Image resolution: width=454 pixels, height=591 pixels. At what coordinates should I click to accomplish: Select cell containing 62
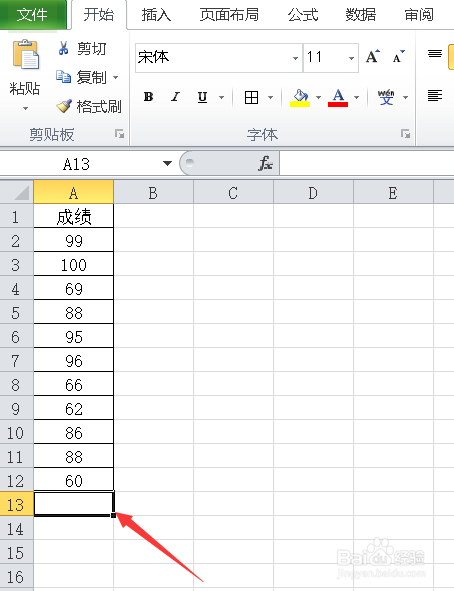click(x=73, y=408)
